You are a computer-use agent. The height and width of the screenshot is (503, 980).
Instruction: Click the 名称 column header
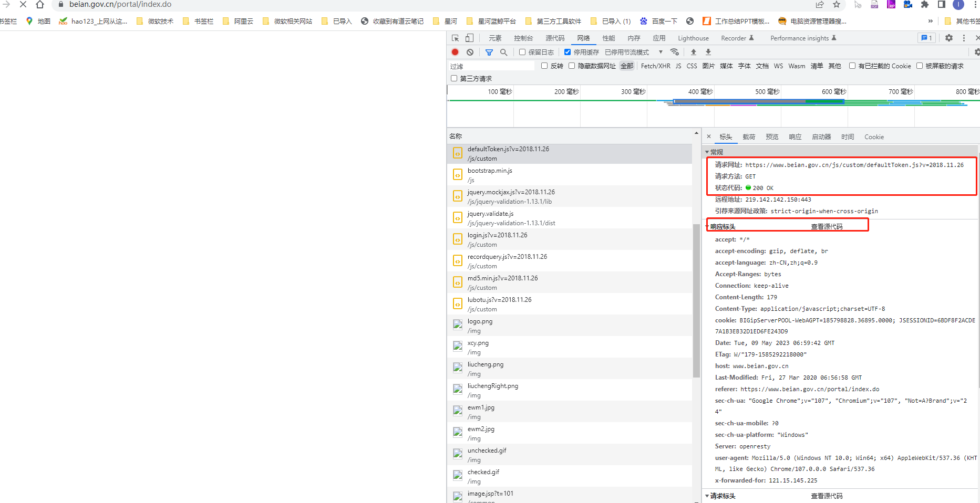click(x=570, y=136)
